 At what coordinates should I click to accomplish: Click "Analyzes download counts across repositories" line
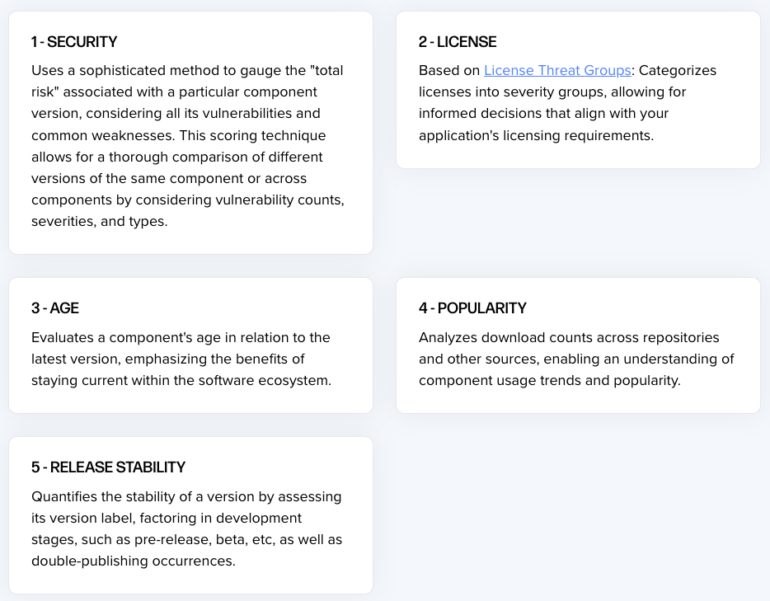568,337
